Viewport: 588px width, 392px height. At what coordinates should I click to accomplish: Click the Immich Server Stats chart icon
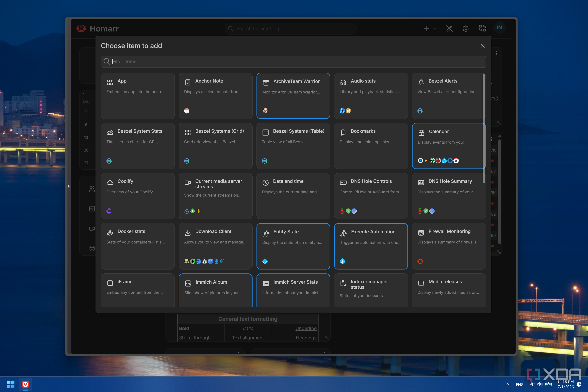pyautogui.click(x=266, y=283)
